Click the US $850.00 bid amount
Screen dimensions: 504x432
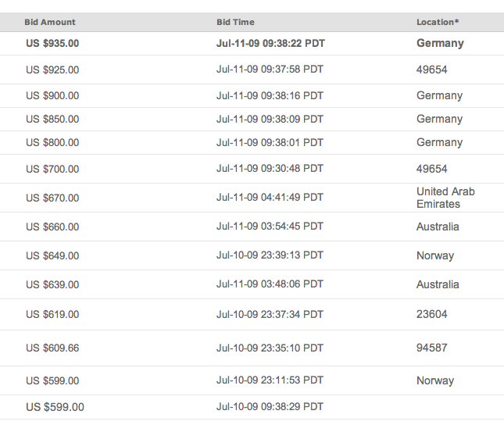point(52,120)
